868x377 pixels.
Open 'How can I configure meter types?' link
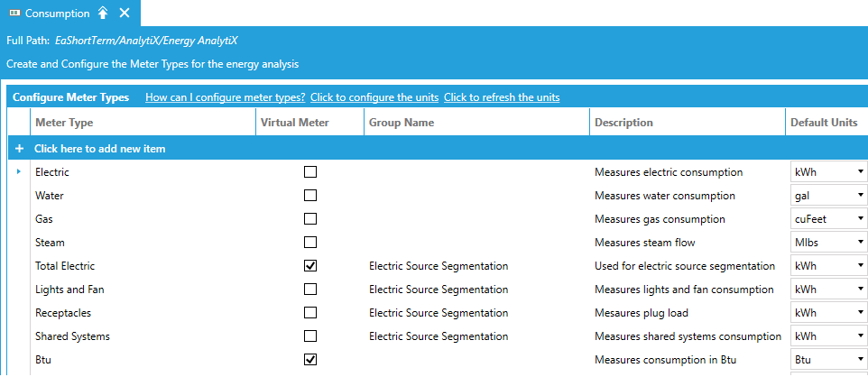click(x=225, y=97)
